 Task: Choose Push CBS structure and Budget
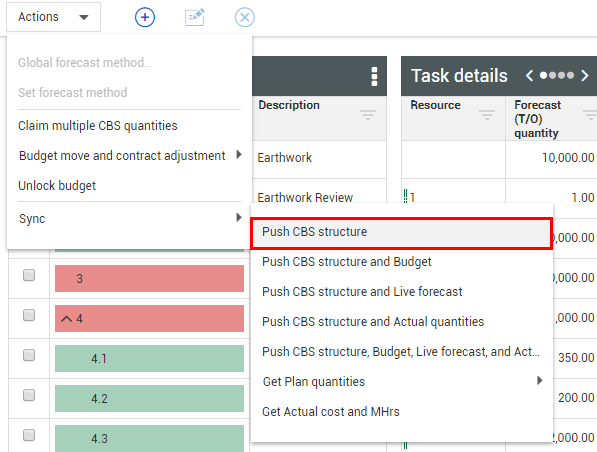[x=346, y=262]
